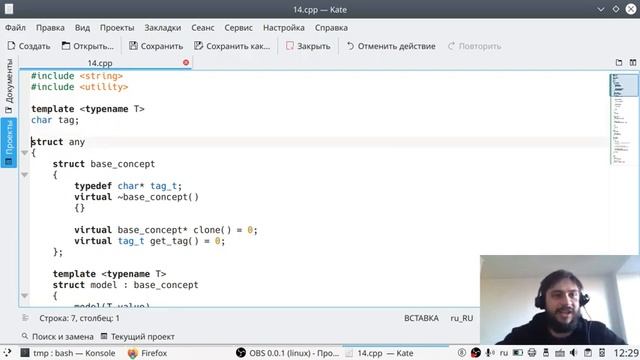The height and width of the screenshot is (360, 640).
Task: Click the Сохранить disk icon
Action: (133, 46)
